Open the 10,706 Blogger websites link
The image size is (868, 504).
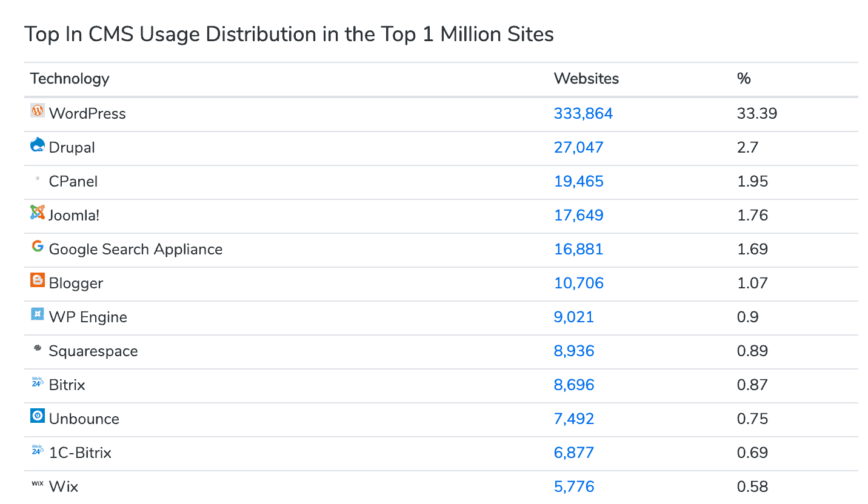578,283
